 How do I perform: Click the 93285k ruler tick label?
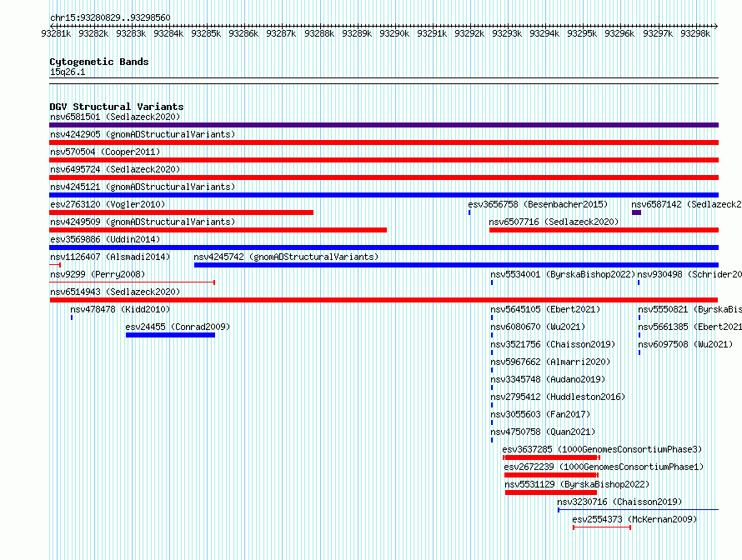(x=206, y=33)
